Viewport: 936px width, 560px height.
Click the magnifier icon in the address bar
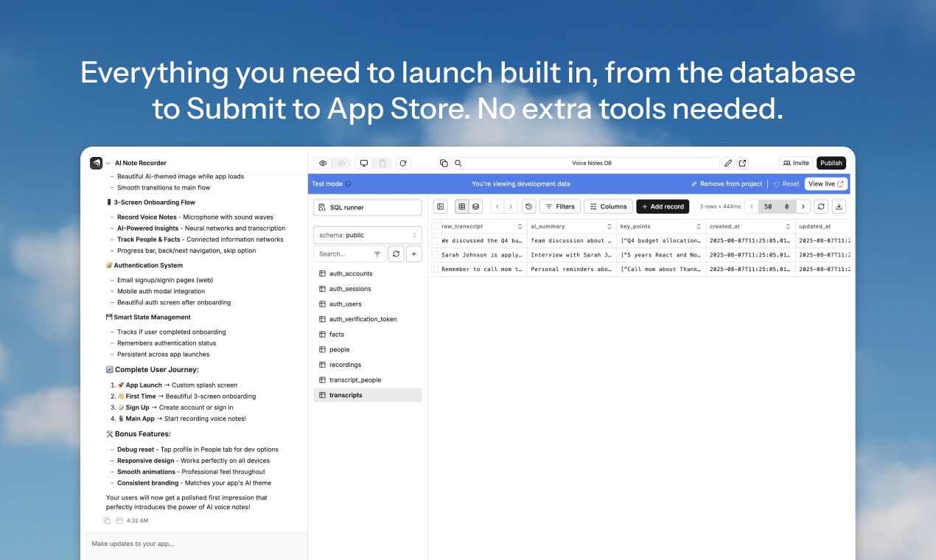coord(458,163)
